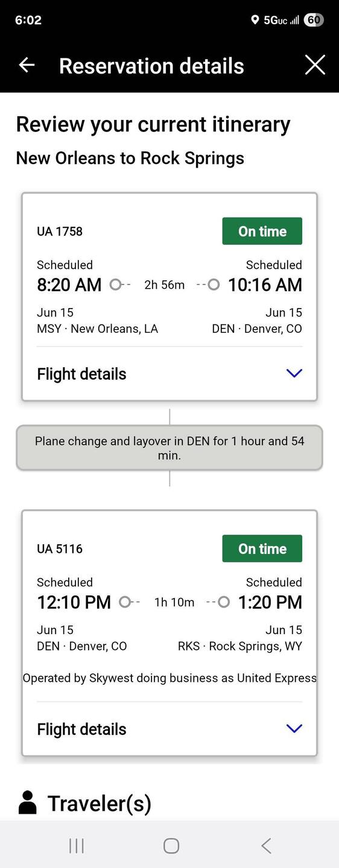Tap the Android navigation back button
The height and width of the screenshot is (868, 339).
(x=266, y=846)
